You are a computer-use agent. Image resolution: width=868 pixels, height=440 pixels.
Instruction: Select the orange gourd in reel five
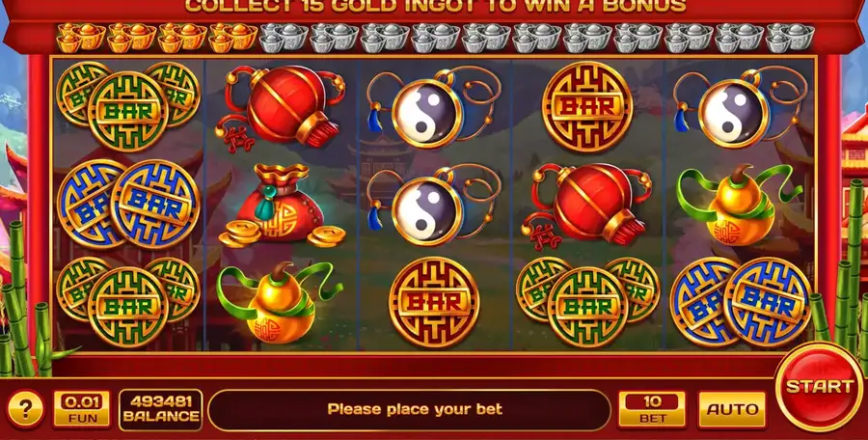[x=739, y=205]
